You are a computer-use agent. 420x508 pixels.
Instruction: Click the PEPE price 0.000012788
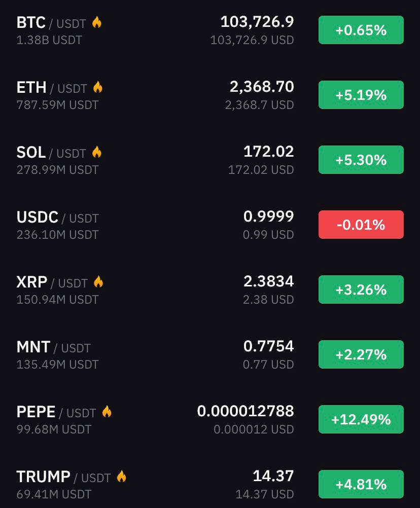[x=246, y=411]
